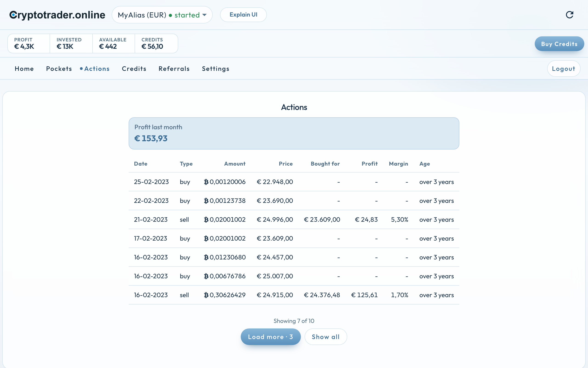Select the date 22-02-2023
Screen dimensions: 588x368
pos(151,201)
